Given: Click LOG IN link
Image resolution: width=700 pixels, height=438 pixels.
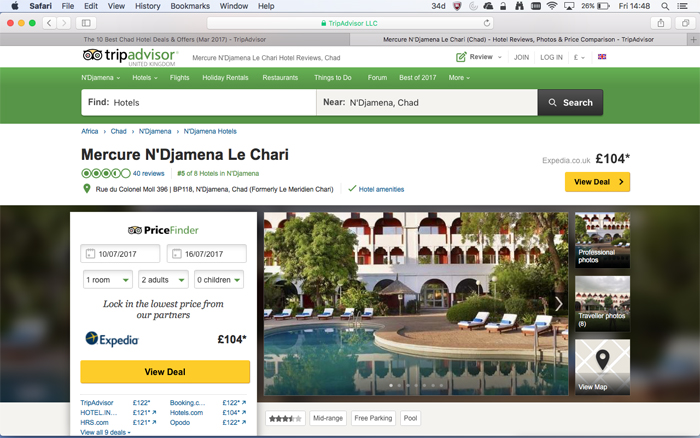Looking at the screenshot, I should pos(551,57).
